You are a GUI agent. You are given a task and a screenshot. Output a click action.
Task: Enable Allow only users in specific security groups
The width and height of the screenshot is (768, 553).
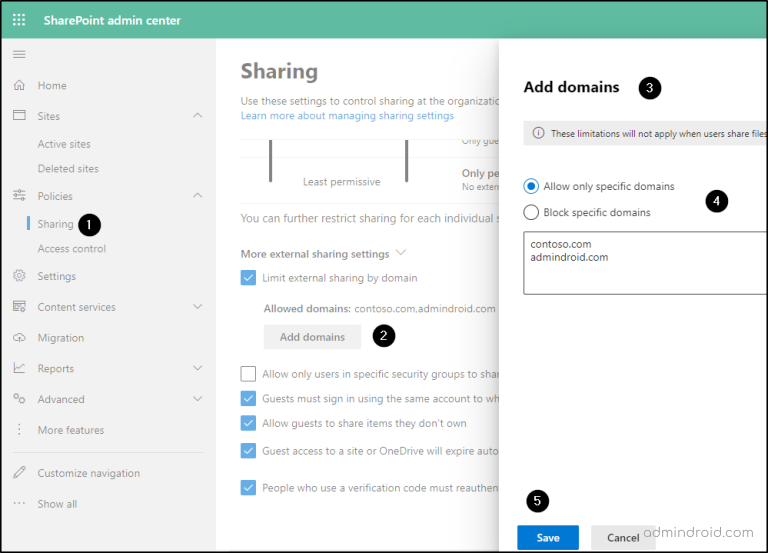[x=248, y=374]
